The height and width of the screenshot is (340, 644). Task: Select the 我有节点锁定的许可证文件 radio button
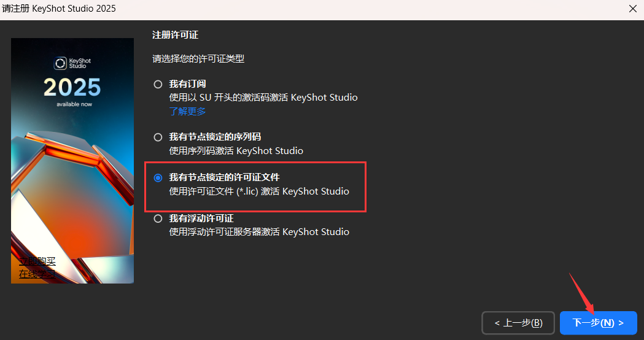158,177
